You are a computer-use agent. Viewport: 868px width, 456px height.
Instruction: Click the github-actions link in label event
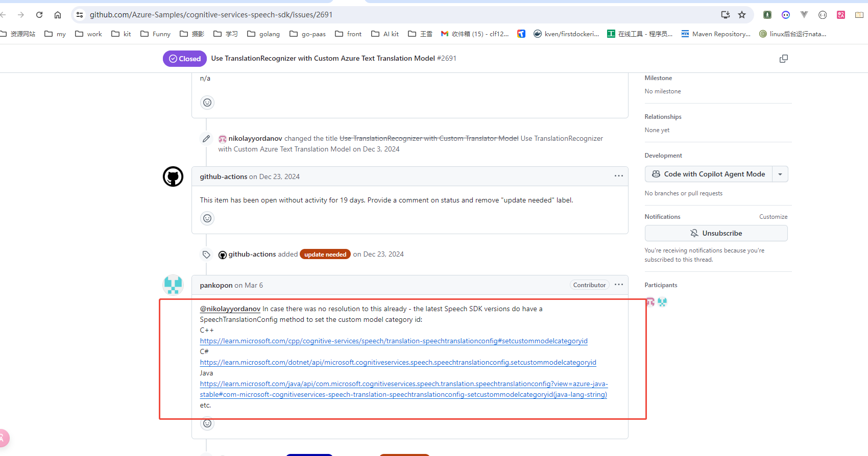(252, 254)
